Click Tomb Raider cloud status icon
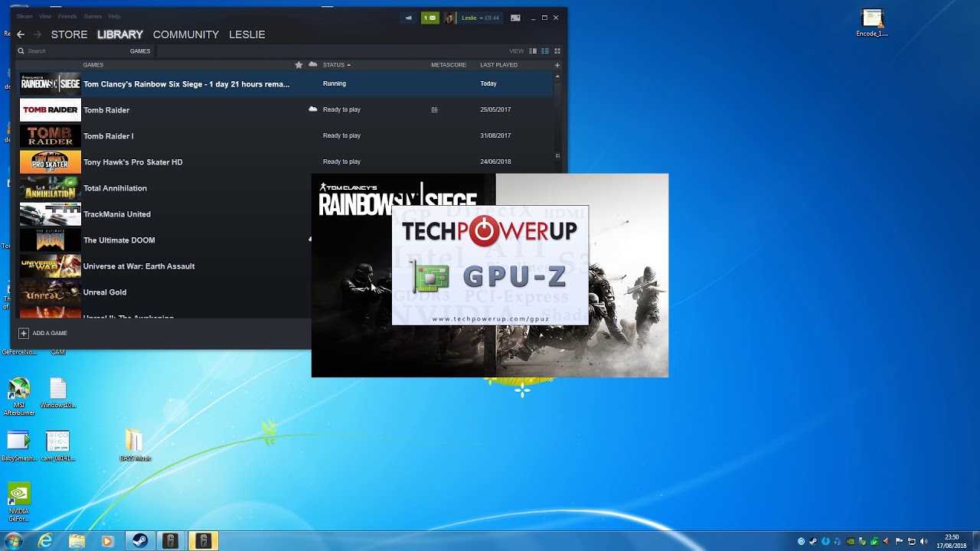 point(312,109)
